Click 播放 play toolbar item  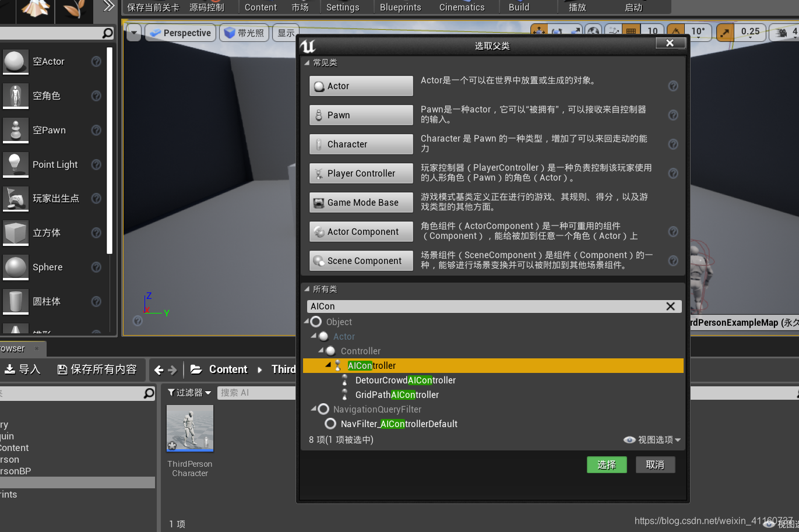point(578,7)
